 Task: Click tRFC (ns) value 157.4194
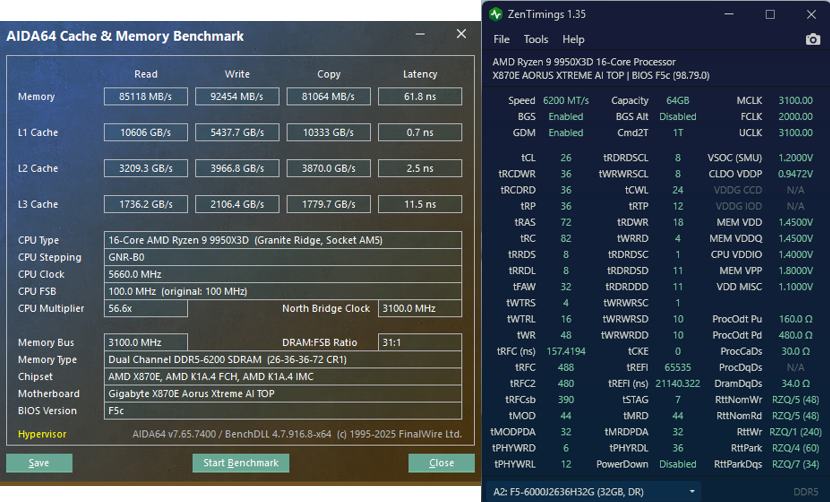(566, 351)
